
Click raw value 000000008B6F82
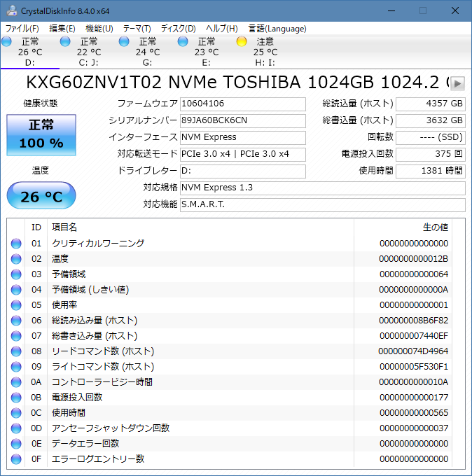pos(413,321)
